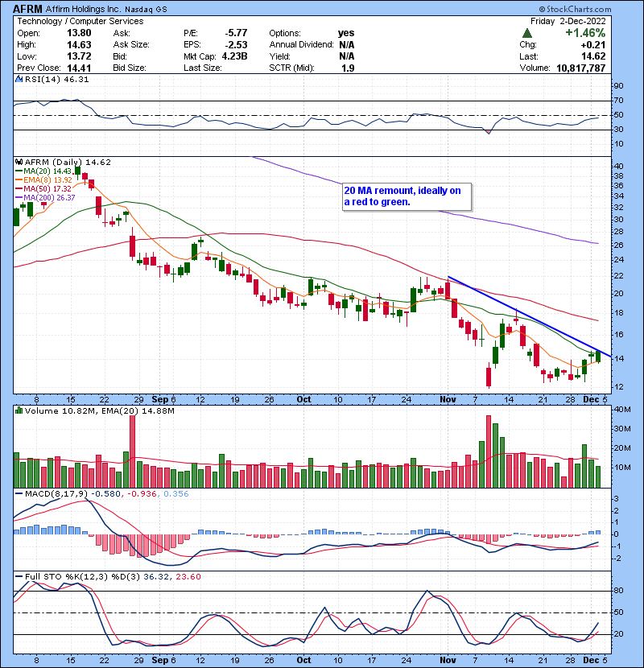644x668 pixels.
Task: Click the Oct date label under the price chart
Action: 303,400
